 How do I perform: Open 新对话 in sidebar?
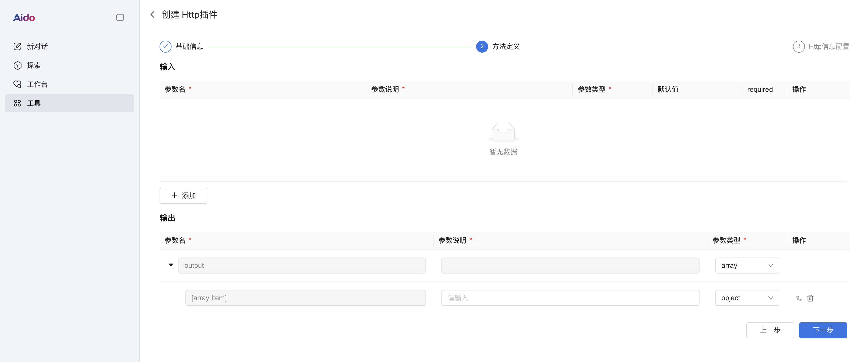[x=37, y=47]
